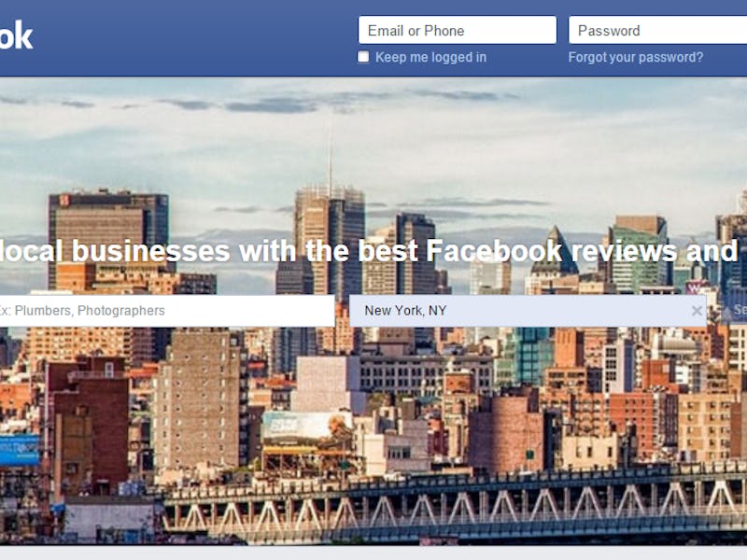Screen dimensions: 747x560
Task: Focus the Password input field
Action: coord(657,30)
